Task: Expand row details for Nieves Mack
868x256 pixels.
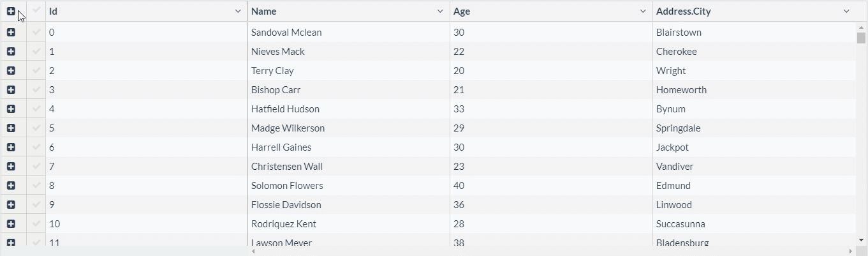Action: pos(11,52)
